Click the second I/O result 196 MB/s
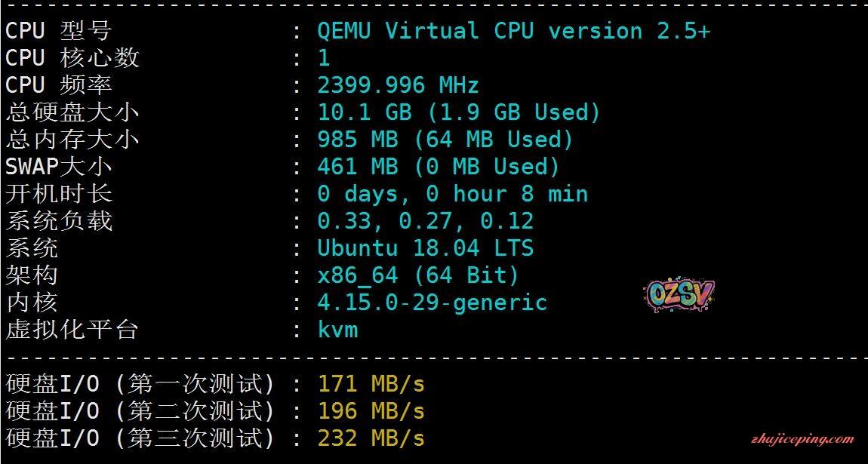Screen dimensions: 868x464 [371, 411]
